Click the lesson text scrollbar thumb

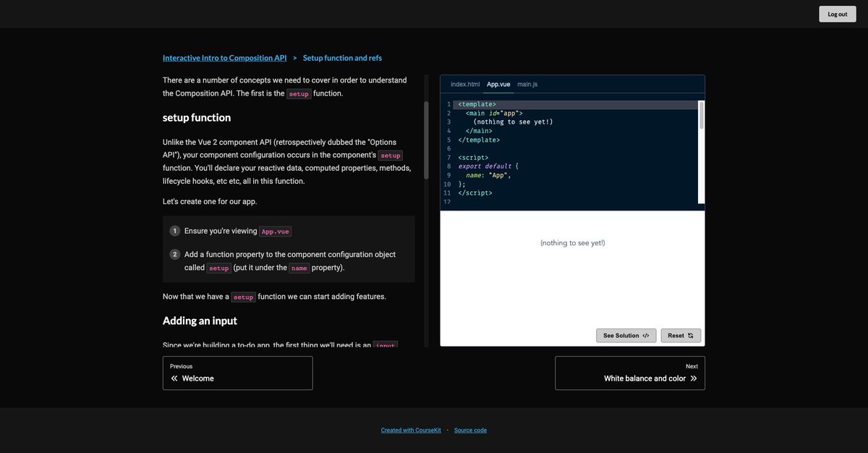click(x=426, y=140)
